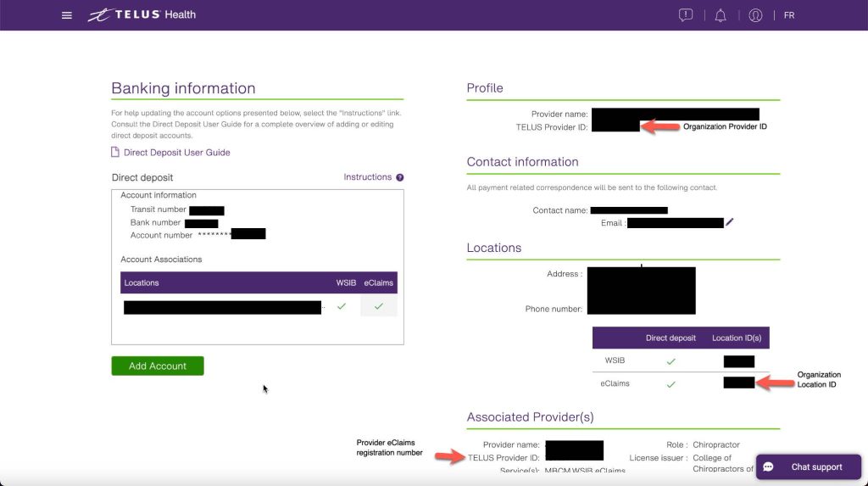The height and width of the screenshot is (486, 868).
Task: Click the Bank number label
Action: pyautogui.click(x=156, y=222)
